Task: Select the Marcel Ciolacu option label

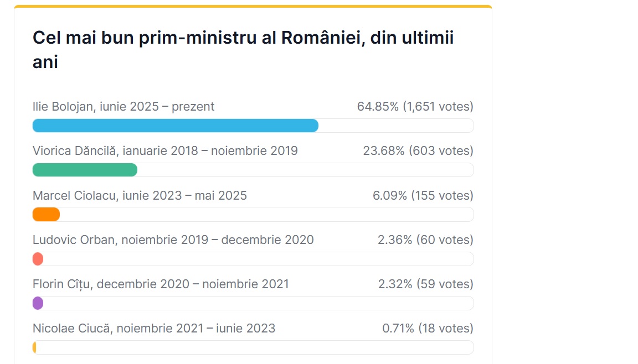Action: [x=140, y=195]
